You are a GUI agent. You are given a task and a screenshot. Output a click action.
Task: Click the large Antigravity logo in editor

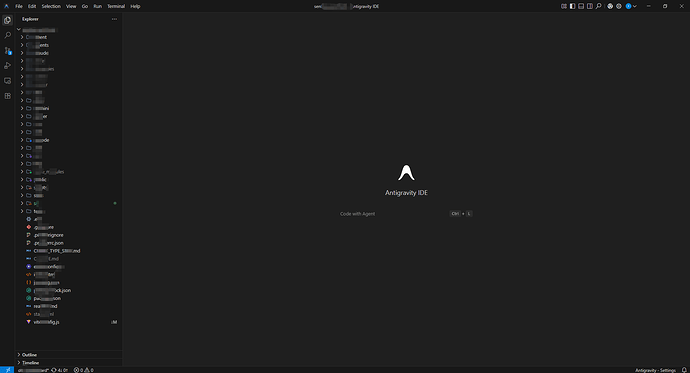(x=406, y=172)
